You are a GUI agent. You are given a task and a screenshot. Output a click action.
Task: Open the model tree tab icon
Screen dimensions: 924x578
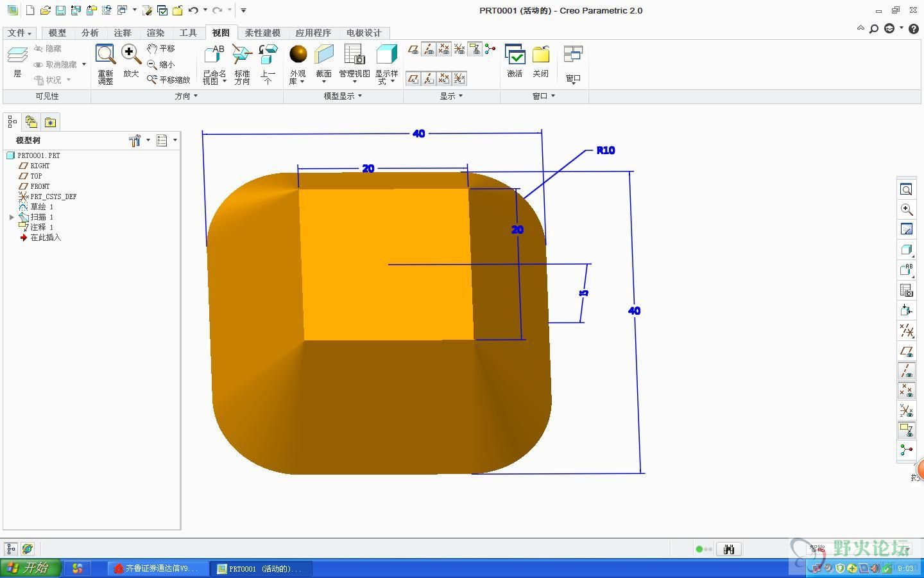12,121
